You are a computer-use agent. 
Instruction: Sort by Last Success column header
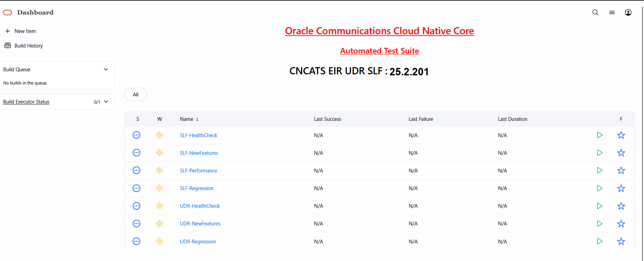pyautogui.click(x=327, y=119)
